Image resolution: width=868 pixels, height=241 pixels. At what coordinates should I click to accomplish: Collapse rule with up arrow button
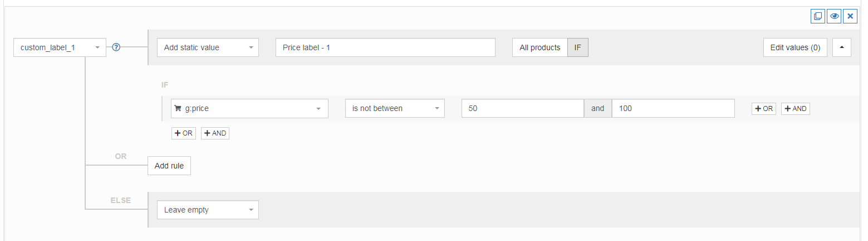[841, 47]
